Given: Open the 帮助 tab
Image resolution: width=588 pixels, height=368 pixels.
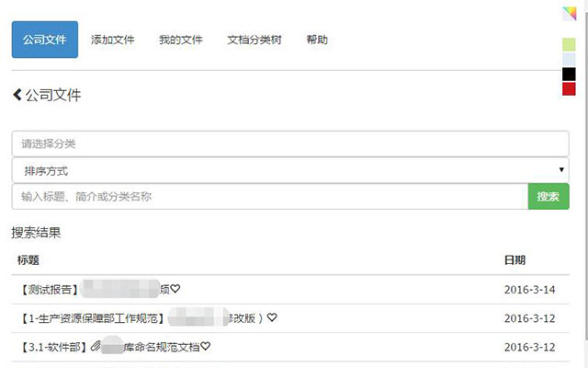Looking at the screenshot, I should pos(317,40).
